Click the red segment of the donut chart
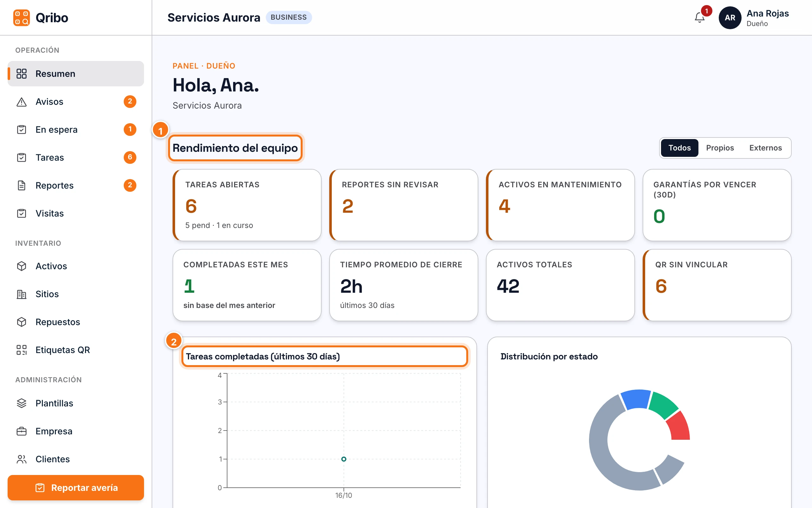Image resolution: width=812 pixels, height=508 pixels. [x=679, y=426]
